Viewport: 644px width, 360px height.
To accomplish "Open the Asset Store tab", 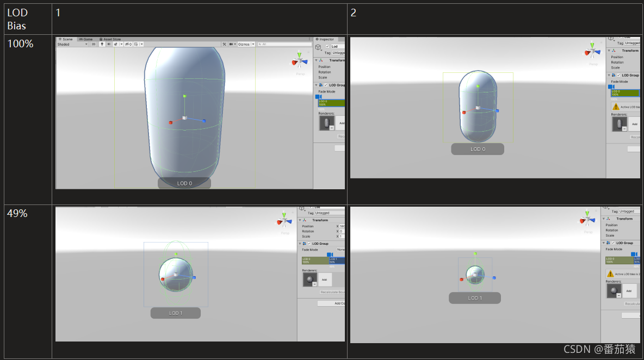I will (x=110, y=39).
